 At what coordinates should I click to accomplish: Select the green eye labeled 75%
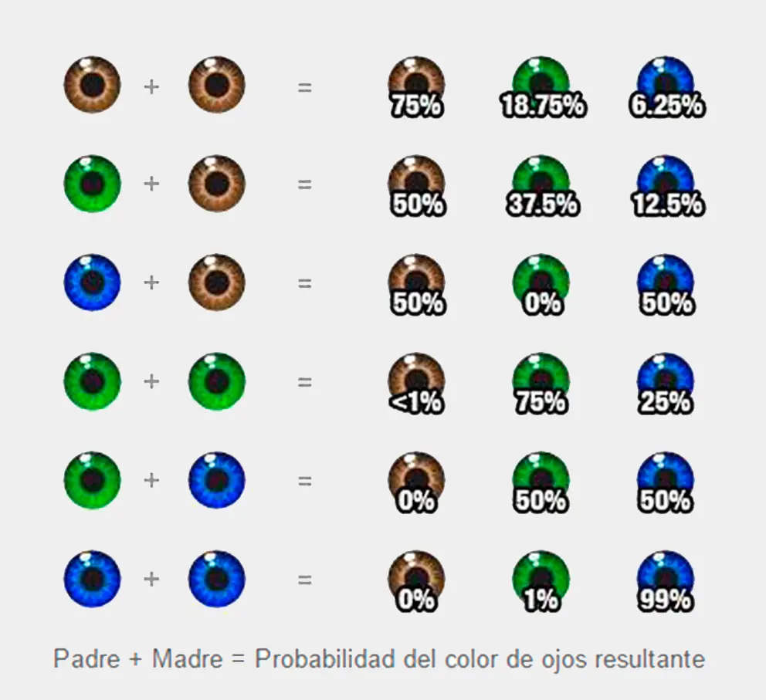[x=541, y=384]
